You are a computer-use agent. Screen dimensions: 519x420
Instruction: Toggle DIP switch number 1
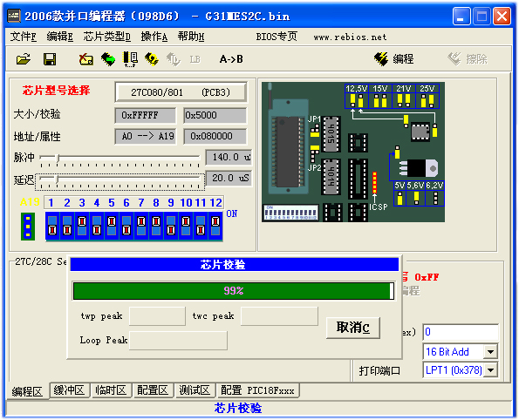tap(52, 226)
